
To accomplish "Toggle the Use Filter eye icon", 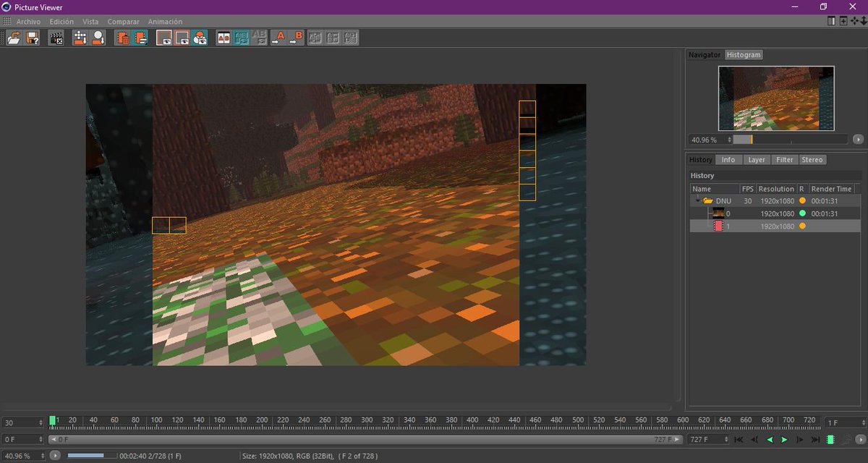I will point(164,38).
